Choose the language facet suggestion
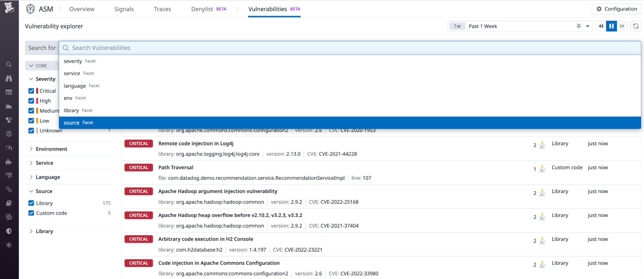This screenshot has width=644, height=279. 350,86
